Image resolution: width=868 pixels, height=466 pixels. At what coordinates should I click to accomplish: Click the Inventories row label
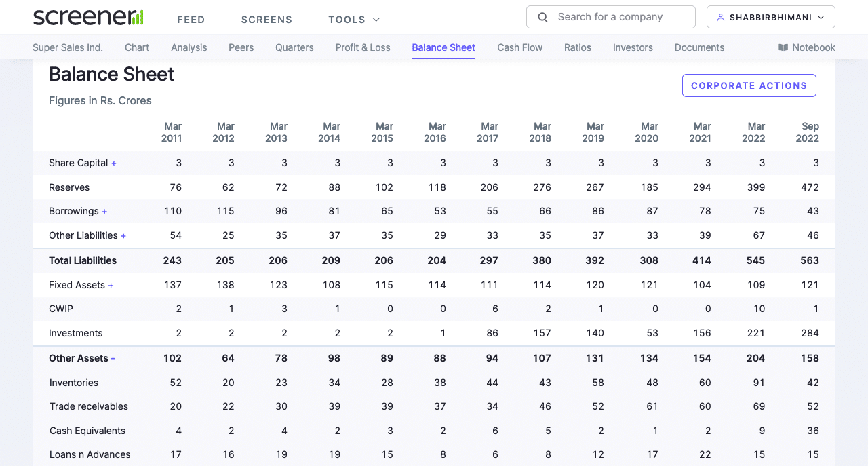(74, 383)
